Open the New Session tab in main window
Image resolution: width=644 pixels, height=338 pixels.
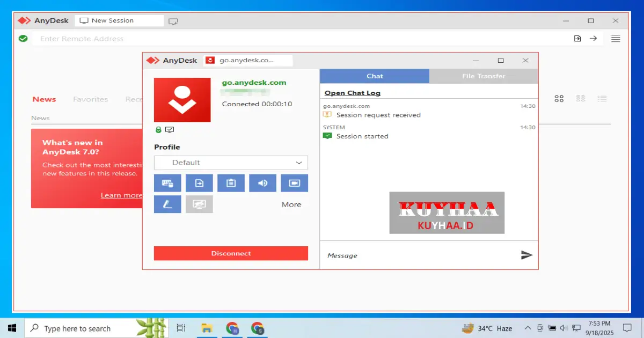tap(119, 20)
